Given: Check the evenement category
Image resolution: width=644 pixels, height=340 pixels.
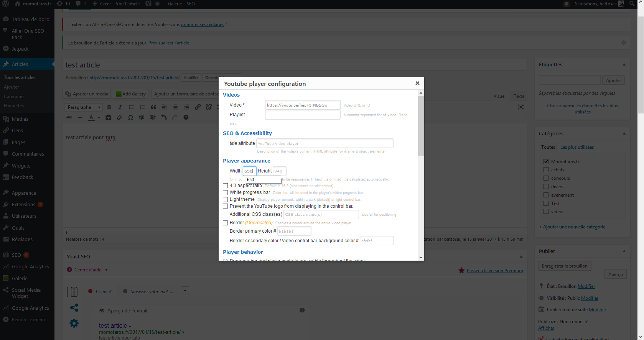Looking at the screenshot, I should [546, 195].
